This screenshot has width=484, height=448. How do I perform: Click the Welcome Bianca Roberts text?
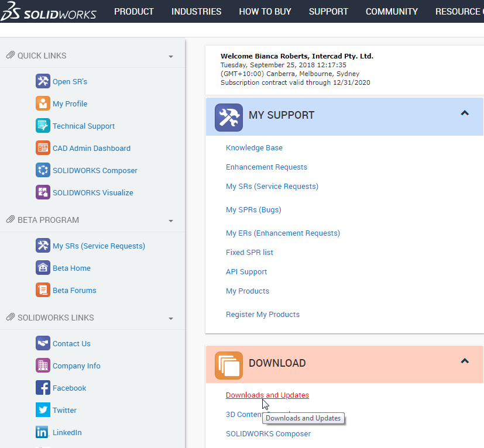[297, 56]
